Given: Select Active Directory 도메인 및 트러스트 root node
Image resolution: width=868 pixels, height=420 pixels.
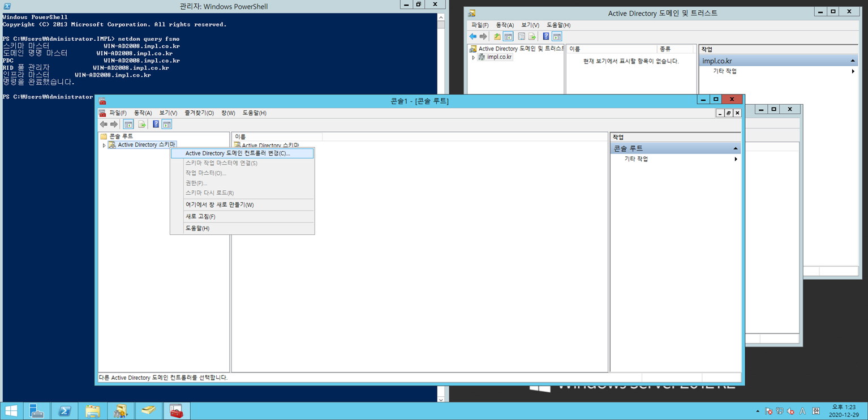Looking at the screenshot, I should (521, 49).
